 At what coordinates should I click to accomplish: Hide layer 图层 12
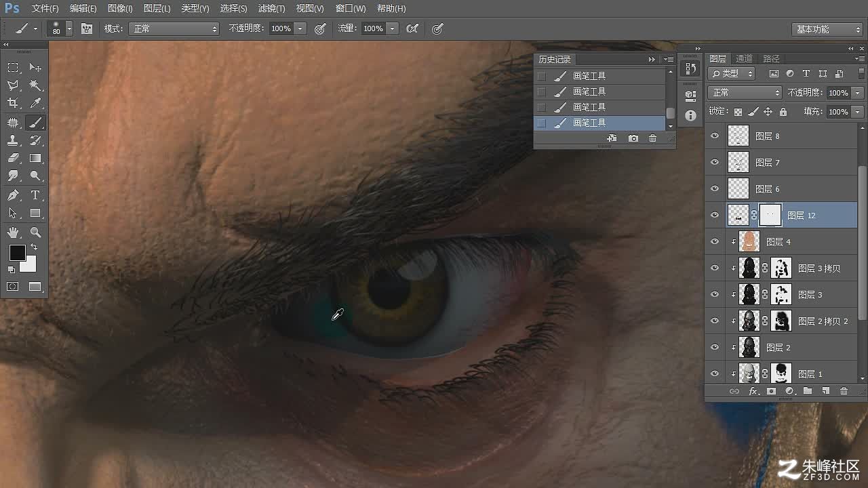click(714, 215)
